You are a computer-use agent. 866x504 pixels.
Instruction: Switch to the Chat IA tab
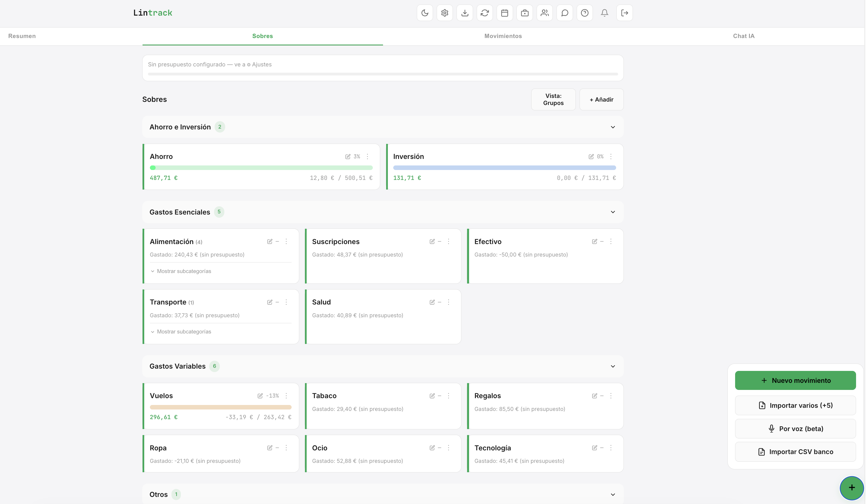point(744,36)
